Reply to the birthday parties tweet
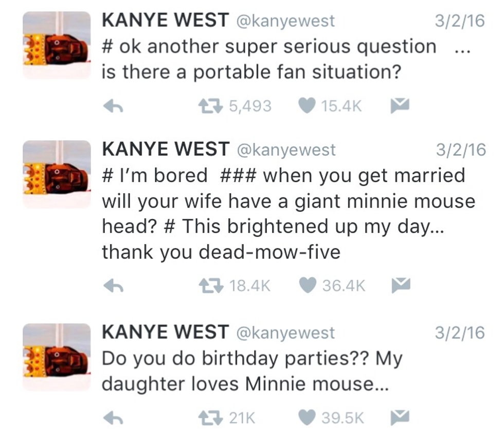504x442 pixels. (113, 418)
